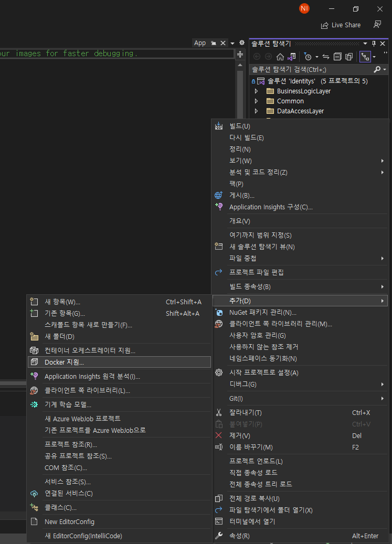Screen dimensions: 392x544
Task: Click the Live Share button
Action: point(341,25)
